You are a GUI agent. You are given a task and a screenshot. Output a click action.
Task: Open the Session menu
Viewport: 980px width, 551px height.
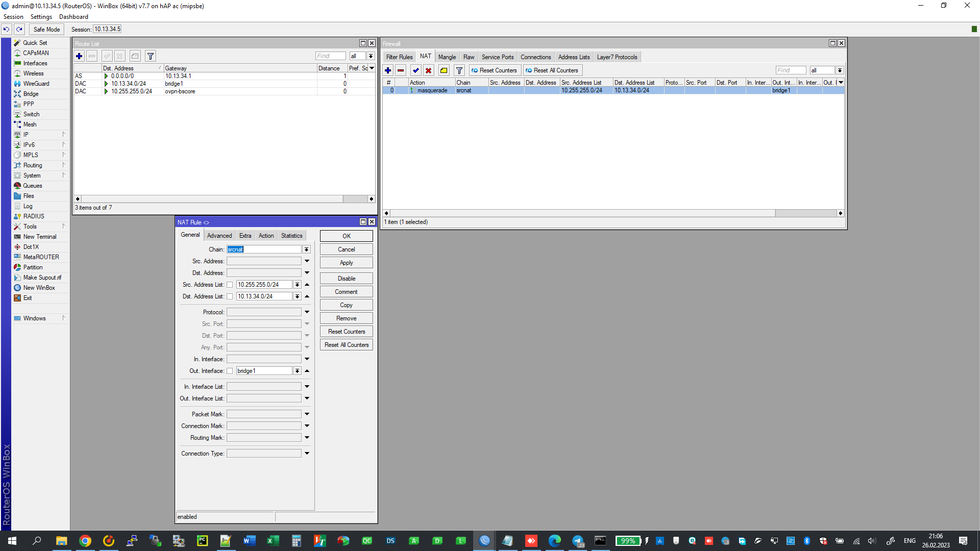[x=13, y=17]
